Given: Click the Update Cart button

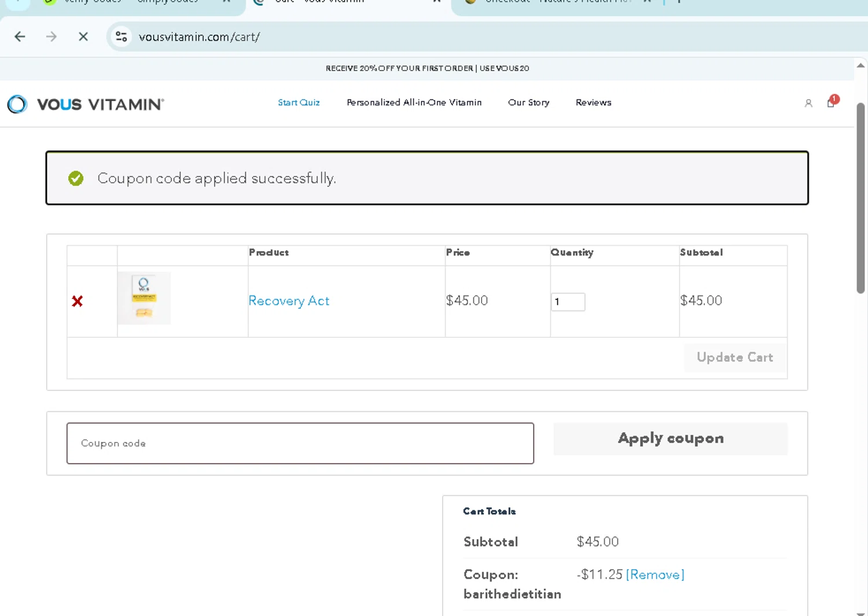Looking at the screenshot, I should [x=735, y=357].
